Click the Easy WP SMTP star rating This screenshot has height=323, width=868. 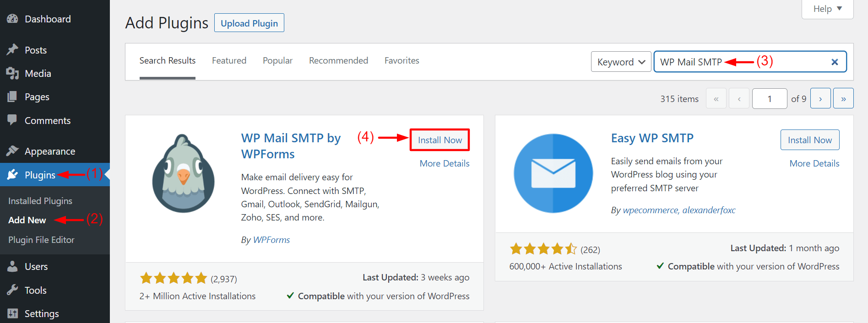(543, 249)
